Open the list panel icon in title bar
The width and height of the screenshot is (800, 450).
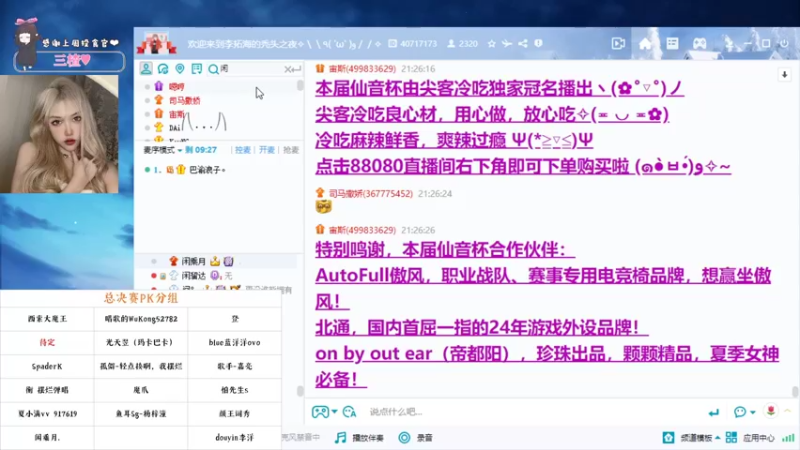click(672, 44)
